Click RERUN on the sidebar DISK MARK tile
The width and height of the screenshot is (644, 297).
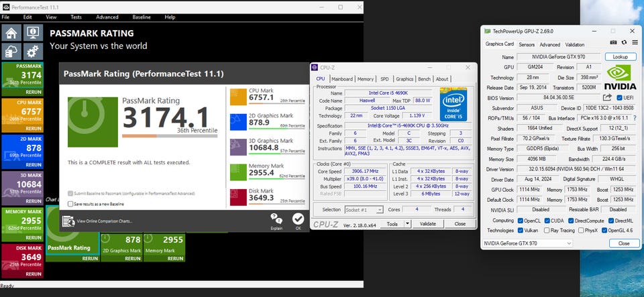(34, 274)
